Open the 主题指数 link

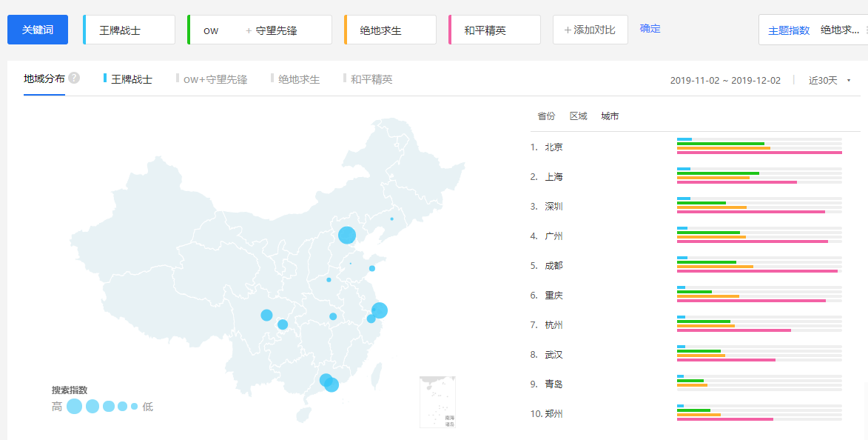click(x=789, y=30)
